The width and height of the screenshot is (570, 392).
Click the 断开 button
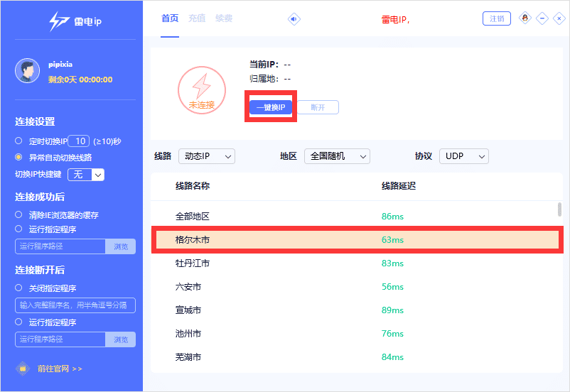tap(318, 107)
